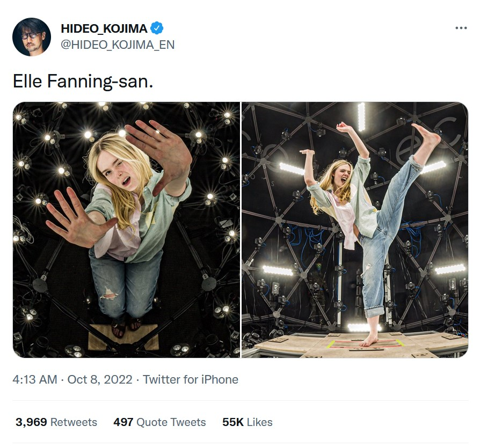Show who retweeted via the Retweets label

[74, 422]
